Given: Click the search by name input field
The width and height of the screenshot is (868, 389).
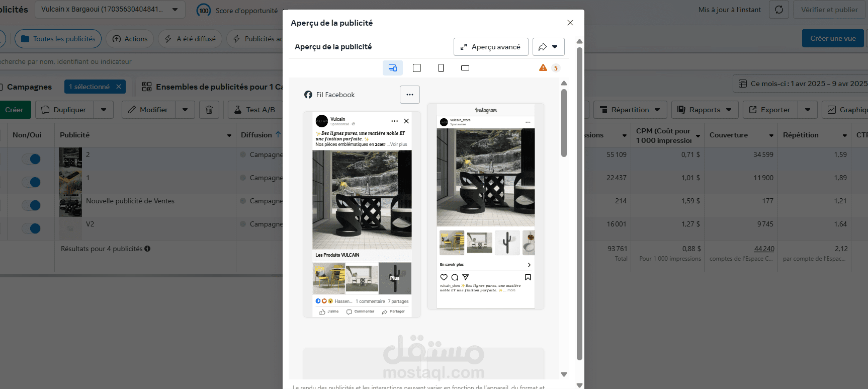Looking at the screenshot, I should (x=141, y=61).
